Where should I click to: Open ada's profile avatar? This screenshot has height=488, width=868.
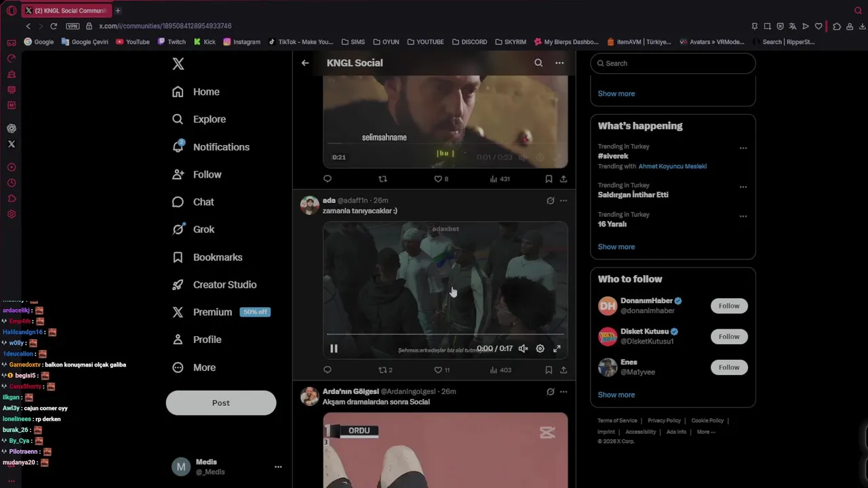point(310,205)
